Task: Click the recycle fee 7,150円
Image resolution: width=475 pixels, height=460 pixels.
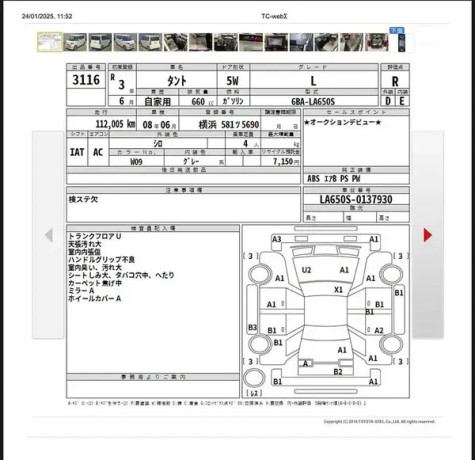Action: pyautogui.click(x=286, y=162)
